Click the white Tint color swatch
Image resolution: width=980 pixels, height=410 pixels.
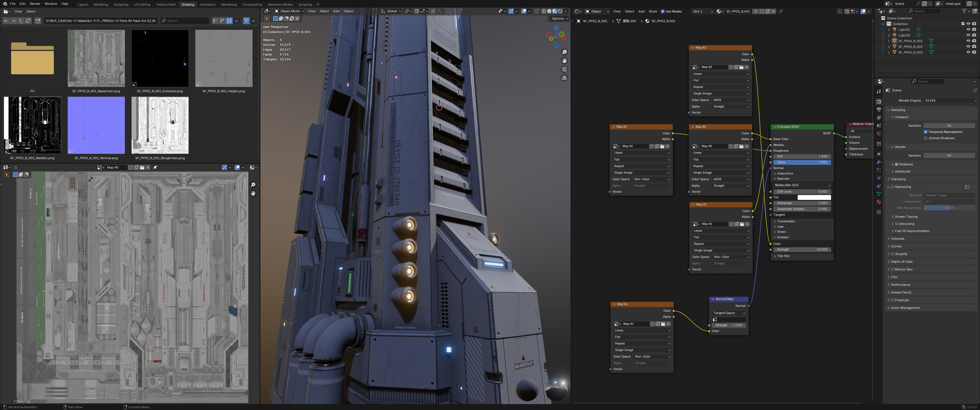(814, 197)
